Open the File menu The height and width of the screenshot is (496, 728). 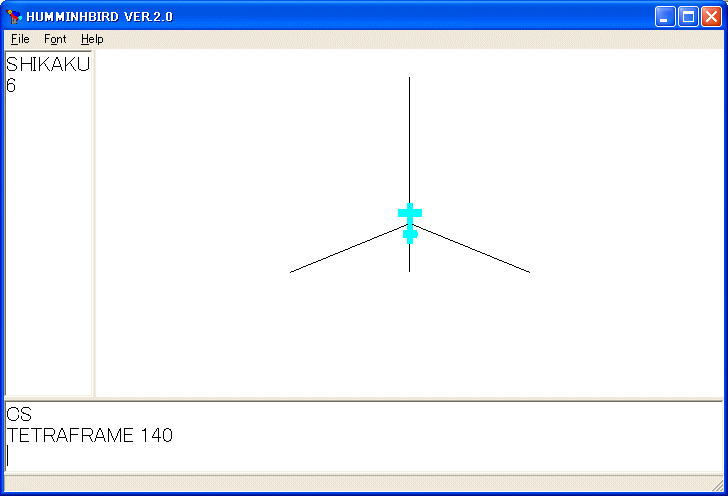[20, 39]
